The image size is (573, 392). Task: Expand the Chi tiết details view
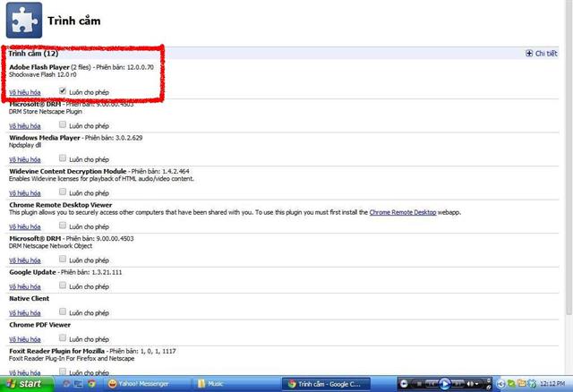click(542, 54)
